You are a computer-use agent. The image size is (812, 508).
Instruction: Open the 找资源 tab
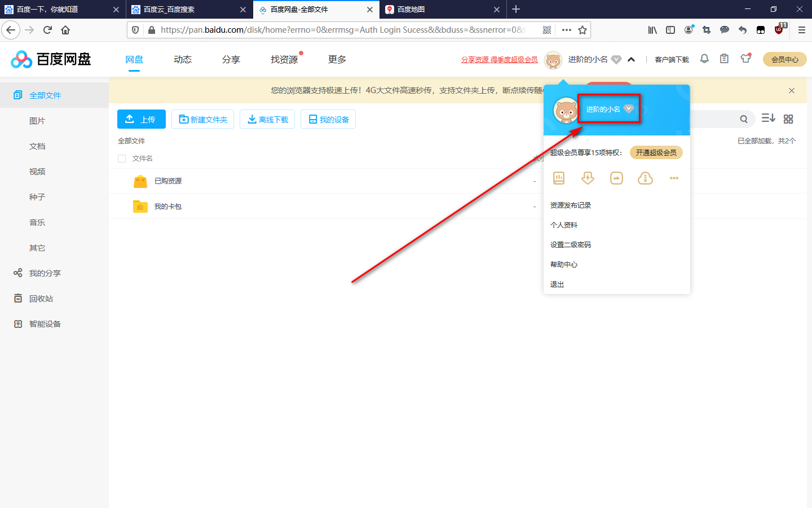tap(284, 59)
